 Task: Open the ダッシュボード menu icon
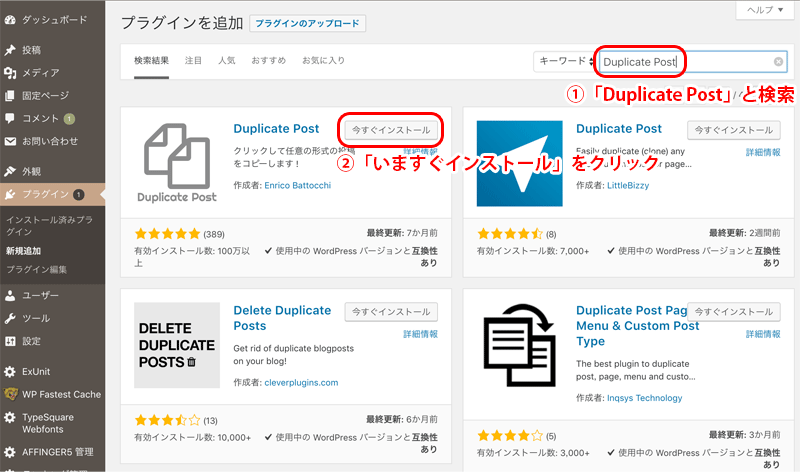coord(10,20)
